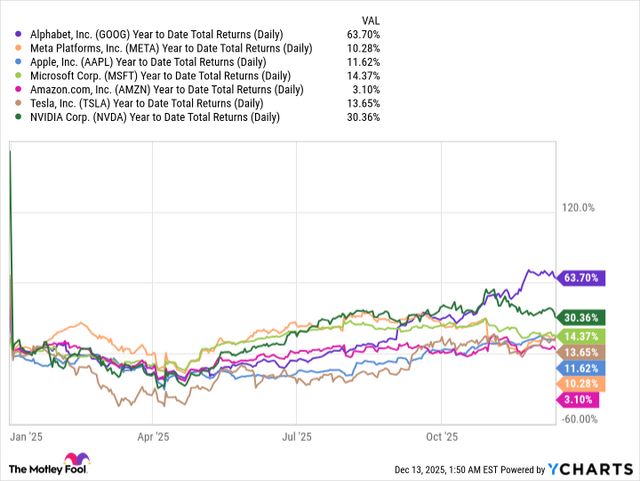Click the 30.36% dark green value flag
Viewport: 640px width, 481px height.
pos(582,316)
